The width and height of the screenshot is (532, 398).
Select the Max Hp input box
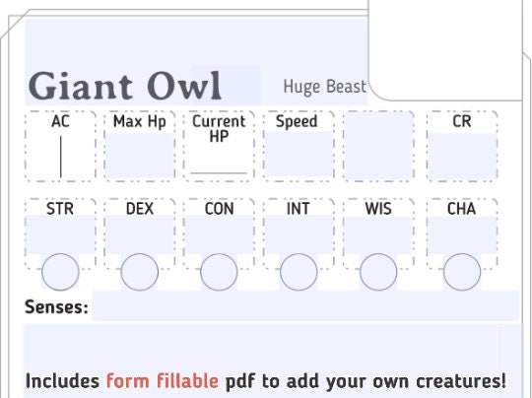click(x=140, y=156)
